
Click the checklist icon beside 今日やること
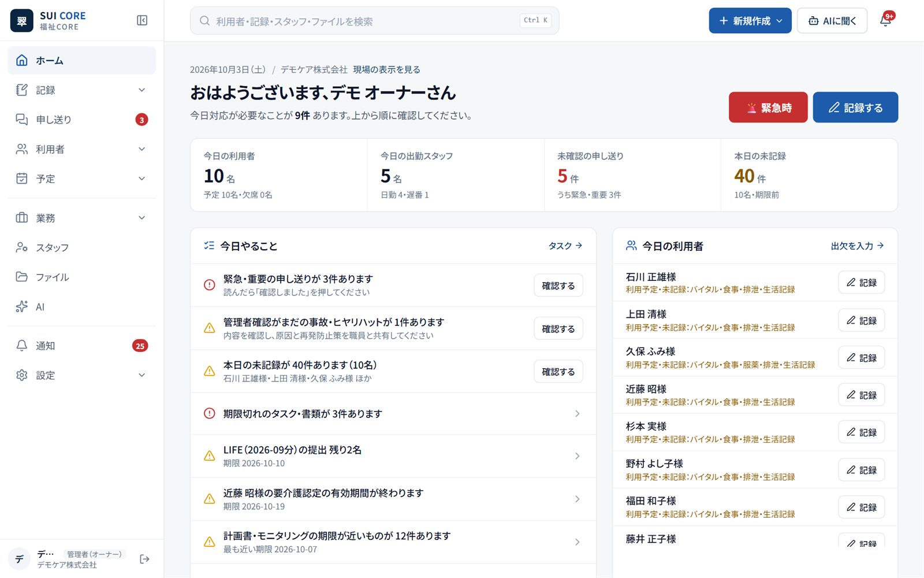(x=209, y=246)
